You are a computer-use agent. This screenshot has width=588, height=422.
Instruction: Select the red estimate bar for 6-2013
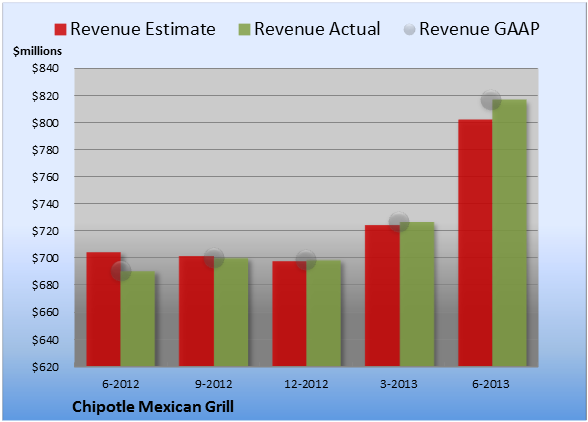475,243
